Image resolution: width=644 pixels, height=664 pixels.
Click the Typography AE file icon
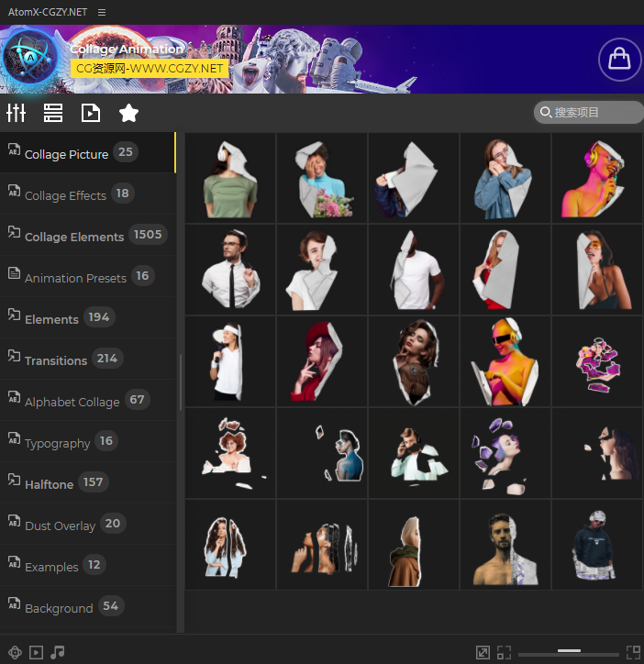tap(14, 438)
